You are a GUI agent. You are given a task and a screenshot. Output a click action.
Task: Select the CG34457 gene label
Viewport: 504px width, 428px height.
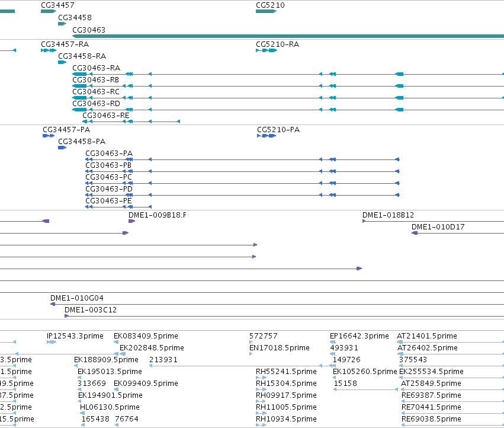(x=57, y=5)
